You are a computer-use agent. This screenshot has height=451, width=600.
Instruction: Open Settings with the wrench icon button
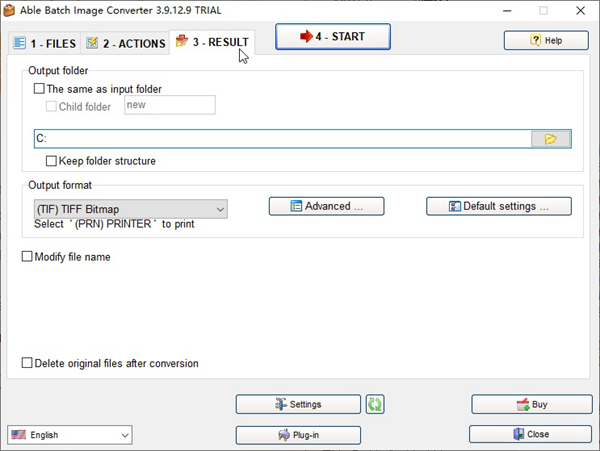pyautogui.click(x=298, y=404)
